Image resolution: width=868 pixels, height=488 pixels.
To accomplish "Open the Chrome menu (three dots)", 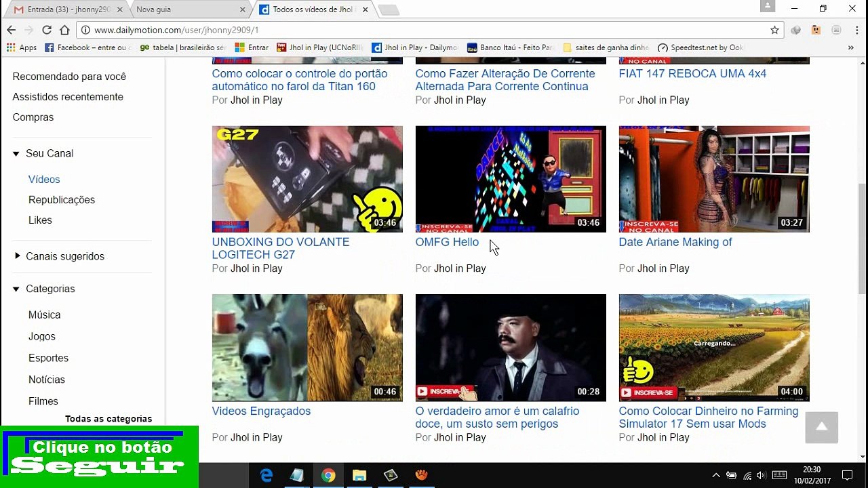I will coord(856,30).
